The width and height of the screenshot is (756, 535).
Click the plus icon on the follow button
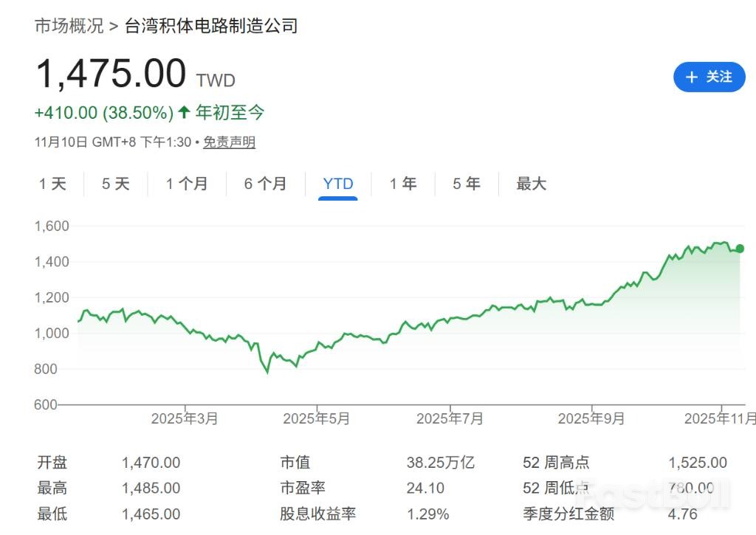(691, 77)
